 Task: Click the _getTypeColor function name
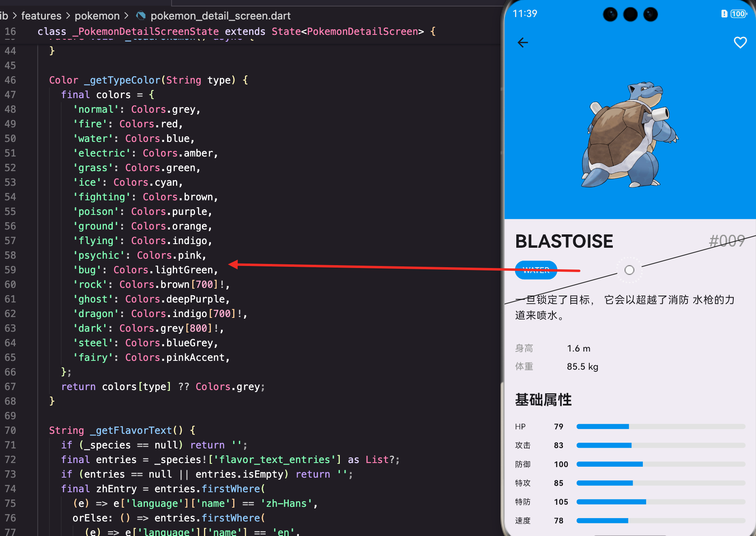(x=122, y=80)
